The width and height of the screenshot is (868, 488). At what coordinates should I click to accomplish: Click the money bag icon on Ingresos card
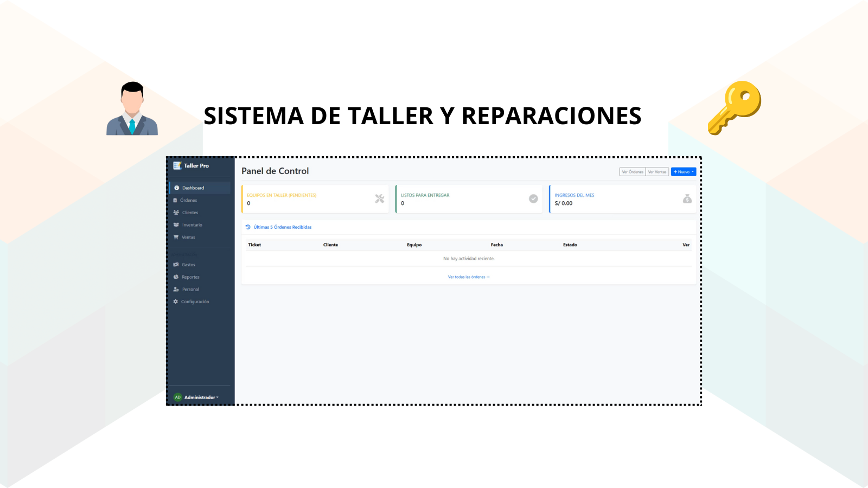(687, 199)
